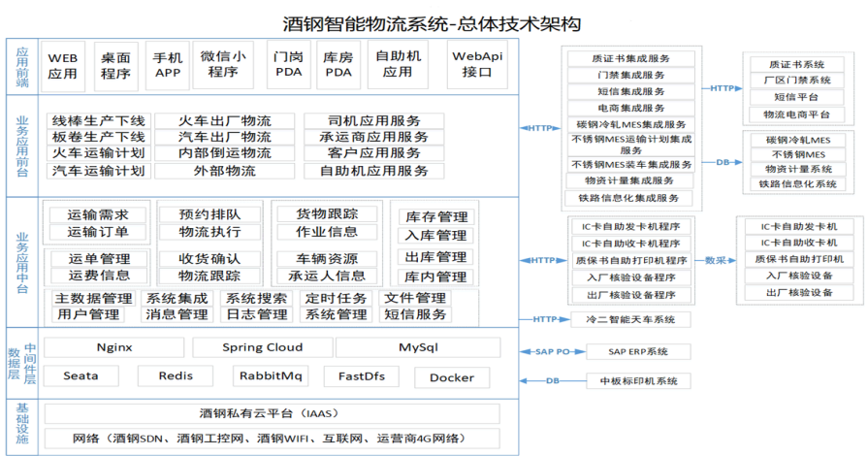The width and height of the screenshot is (868, 456).
Task: Click the '运单管理' module
Action: [x=99, y=259]
